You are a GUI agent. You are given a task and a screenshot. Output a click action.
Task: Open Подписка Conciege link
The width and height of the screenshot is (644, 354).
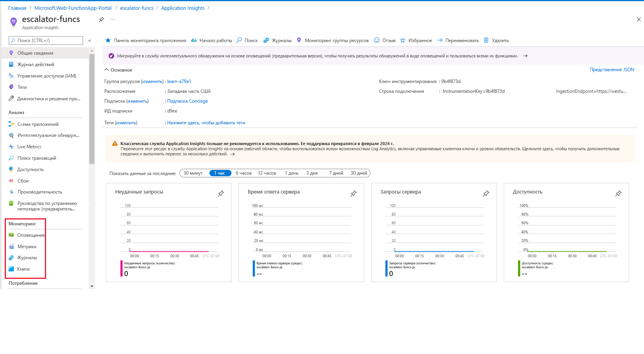click(187, 101)
